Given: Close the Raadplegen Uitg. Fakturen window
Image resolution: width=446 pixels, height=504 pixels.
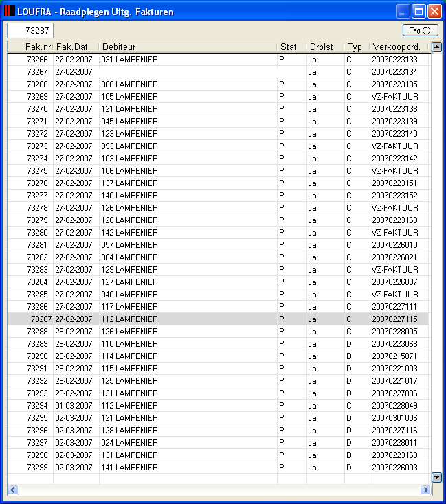Looking at the screenshot, I should [x=434, y=12].
